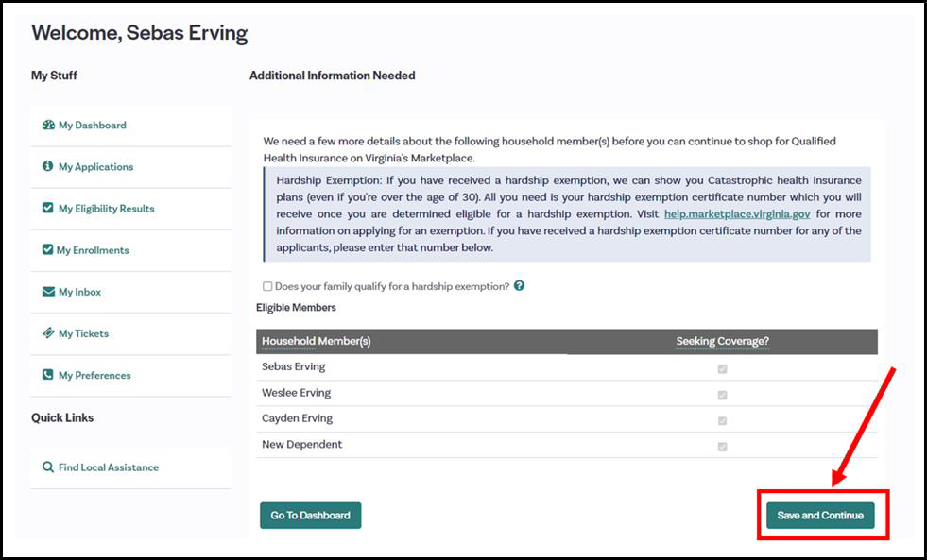Click the My Eligibility Results checkmark icon
The height and width of the screenshot is (560, 927).
[48, 208]
